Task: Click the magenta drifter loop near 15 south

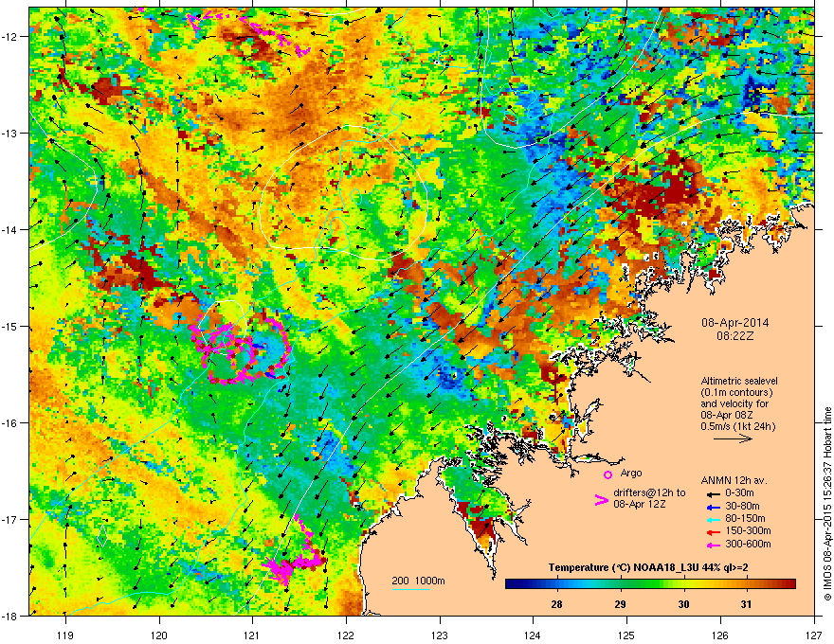Action: (243, 350)
